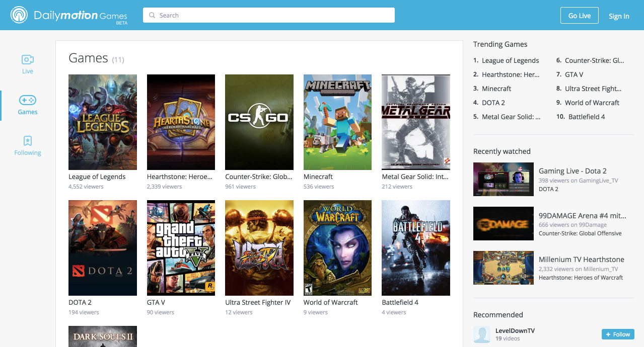Click the Recently watched heading
Viewport: 644px width, 347px height.
pos(502,151)
